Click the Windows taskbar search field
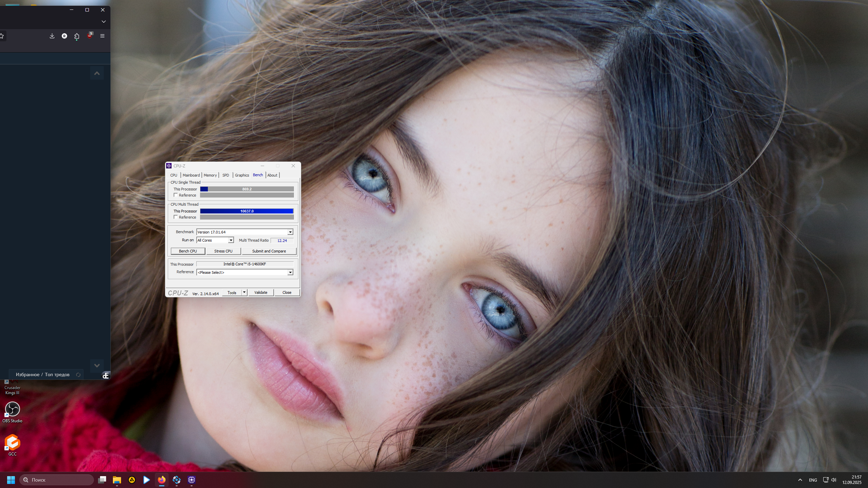868x488 pixels. pos(57,480)
